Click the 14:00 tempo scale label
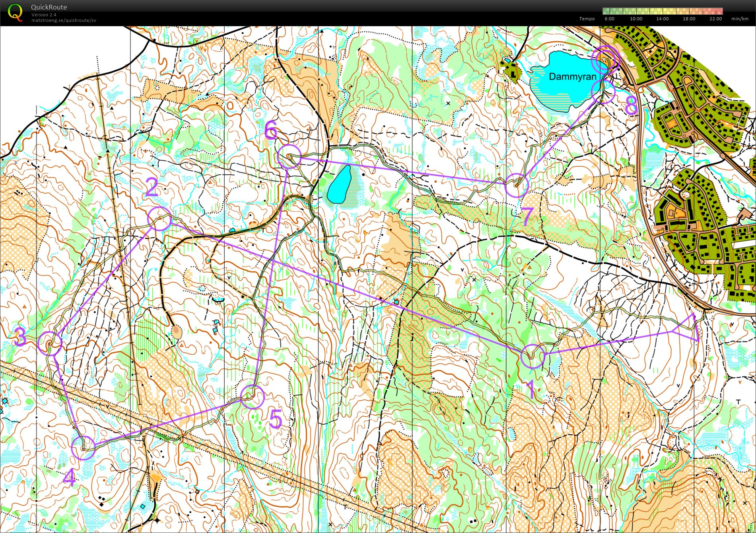Image resolution: width=756 pixels, height=533 pixels. pyautogui.click(x=663, y=19)
